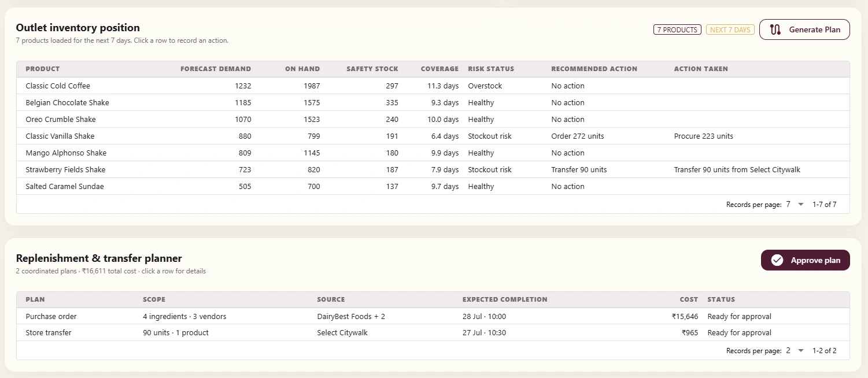868x378 pixels.
Task: Open records per page dropdown showing 7
Action: point(795,204)
